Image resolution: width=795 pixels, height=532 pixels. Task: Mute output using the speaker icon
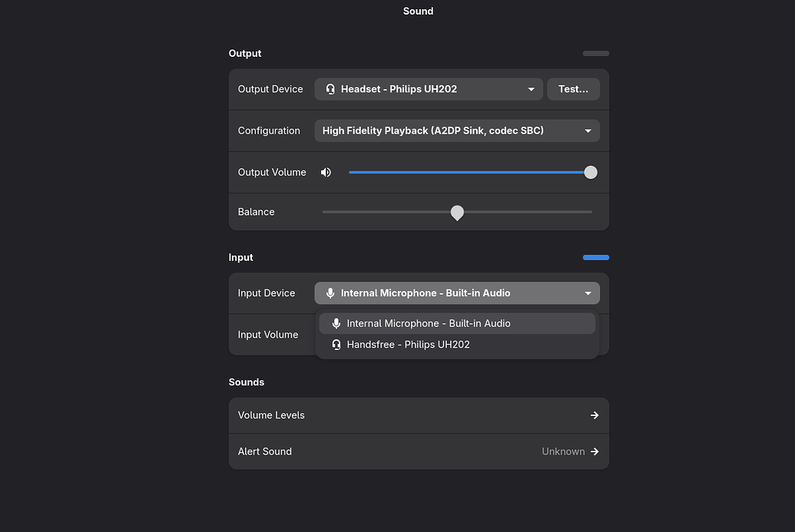click(326, 173)
